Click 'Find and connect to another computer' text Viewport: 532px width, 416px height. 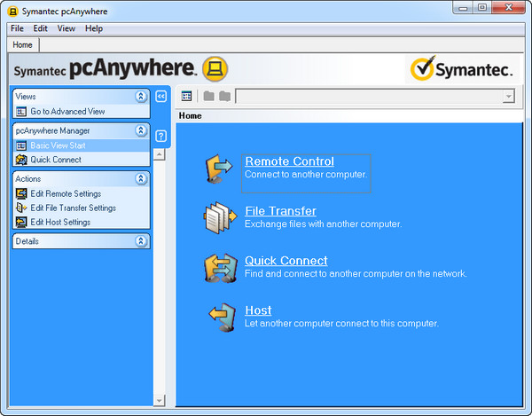[356, 273]
